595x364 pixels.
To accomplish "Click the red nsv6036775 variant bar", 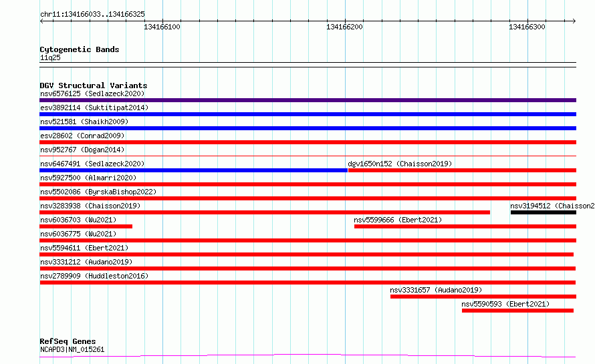I will point(308,240).
